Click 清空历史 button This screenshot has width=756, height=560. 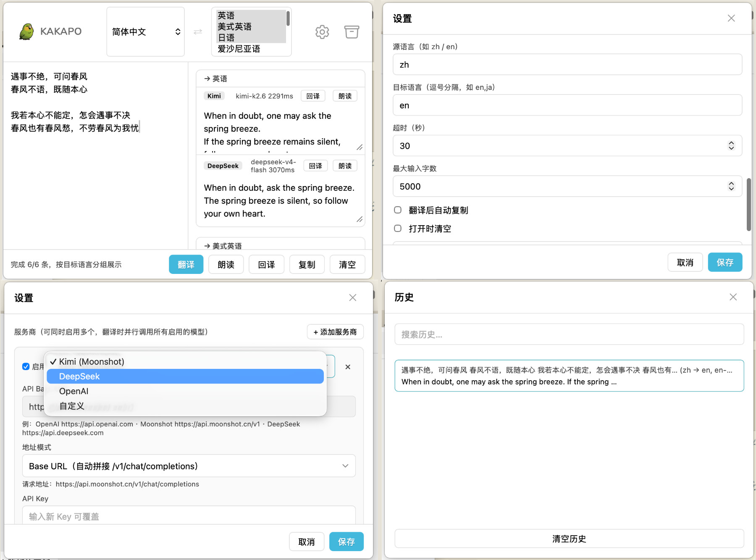[569, 539]
